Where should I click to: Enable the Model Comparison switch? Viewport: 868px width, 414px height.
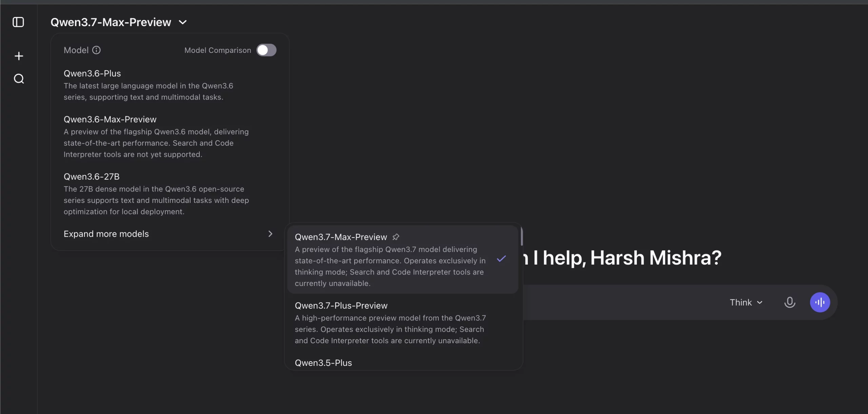click(x=266, y=50)
